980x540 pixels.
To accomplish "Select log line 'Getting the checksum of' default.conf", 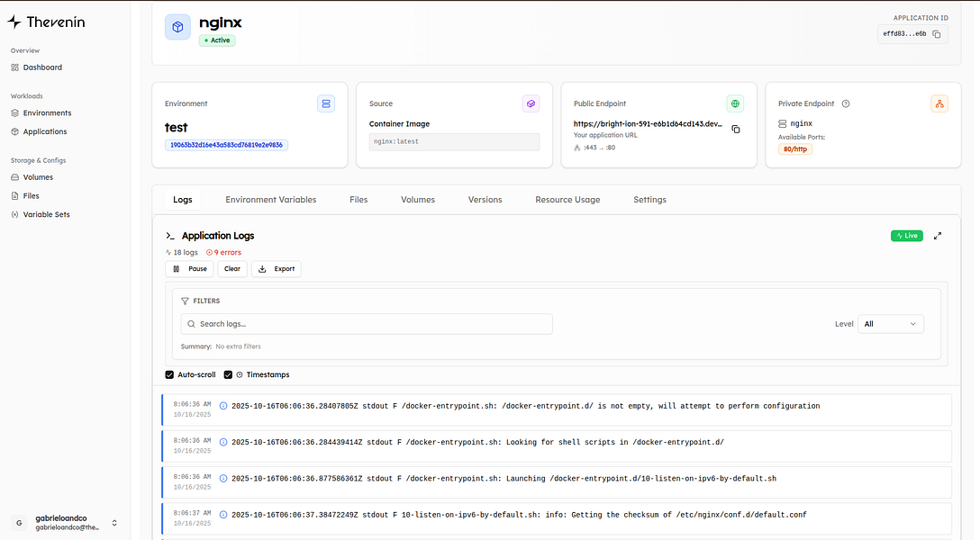I will [x=557, y=518].
